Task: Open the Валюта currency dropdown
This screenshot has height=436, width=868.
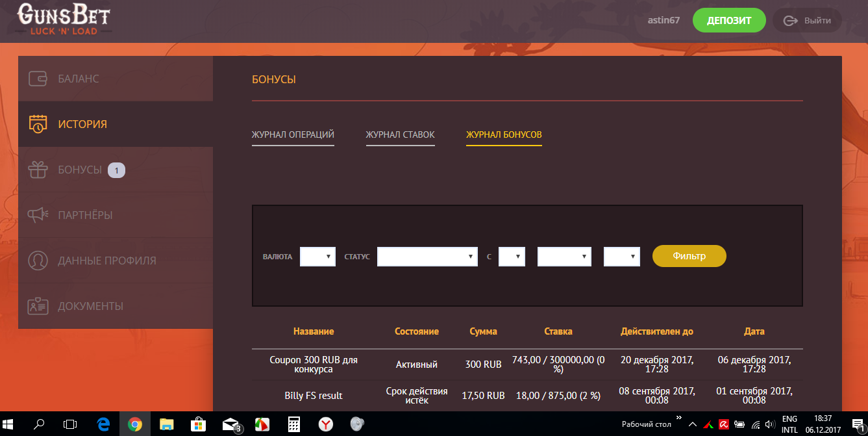Action: (317, 257)
